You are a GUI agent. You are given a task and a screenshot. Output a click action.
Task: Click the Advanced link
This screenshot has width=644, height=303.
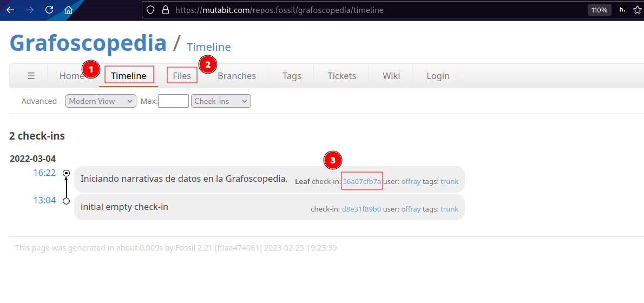tap(39, 101)
